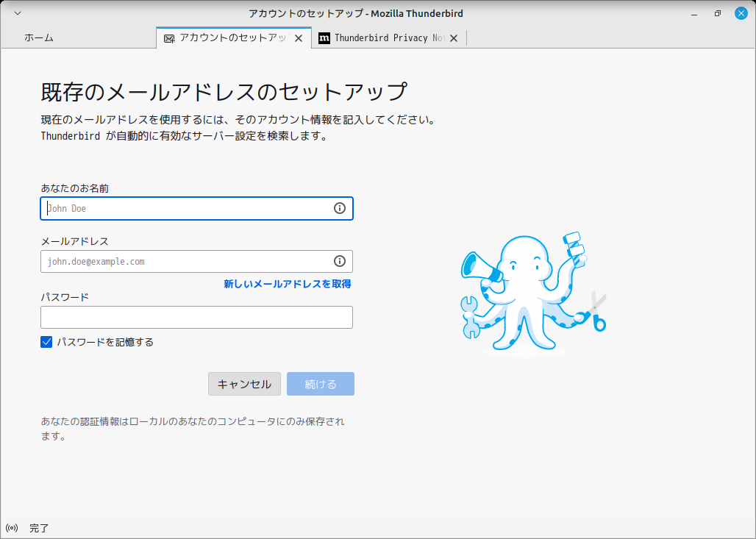Minimize the Thunderbird window
Screen dimensions: 756x539
[x=694, y=13]
